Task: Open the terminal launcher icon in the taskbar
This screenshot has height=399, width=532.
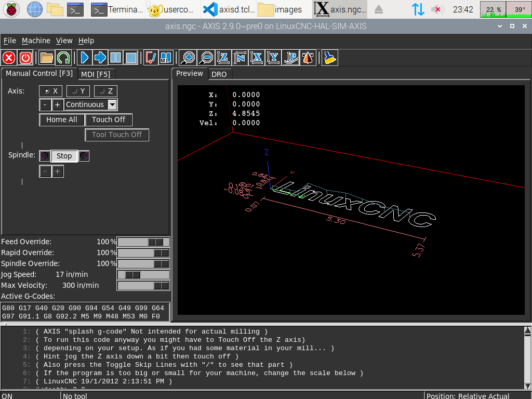Action: (x=75, y=9)
